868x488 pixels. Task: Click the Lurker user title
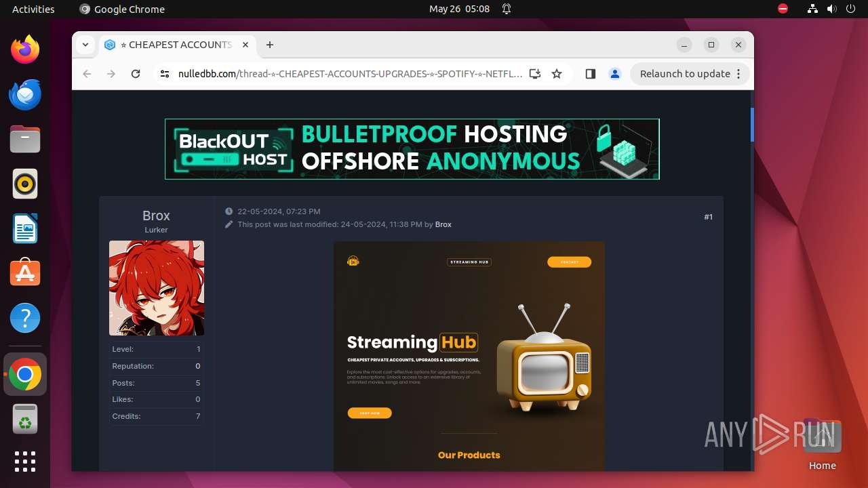[x=156, y=230]
